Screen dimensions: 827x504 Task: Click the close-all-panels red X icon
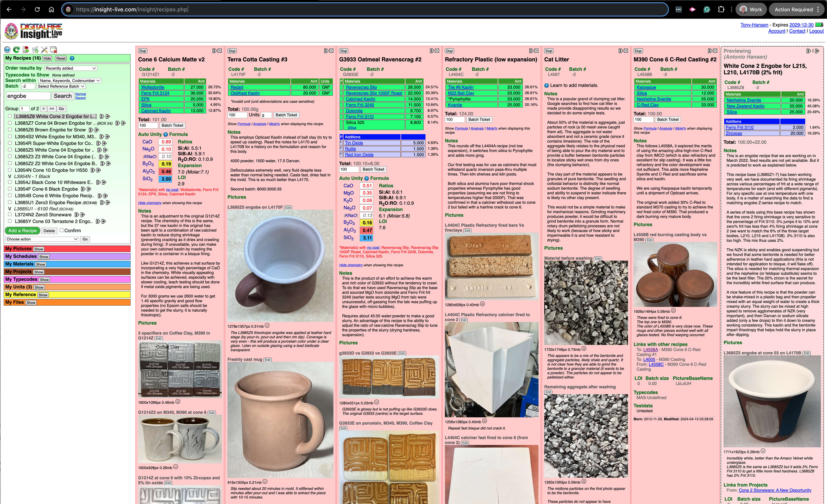point(53,50)
